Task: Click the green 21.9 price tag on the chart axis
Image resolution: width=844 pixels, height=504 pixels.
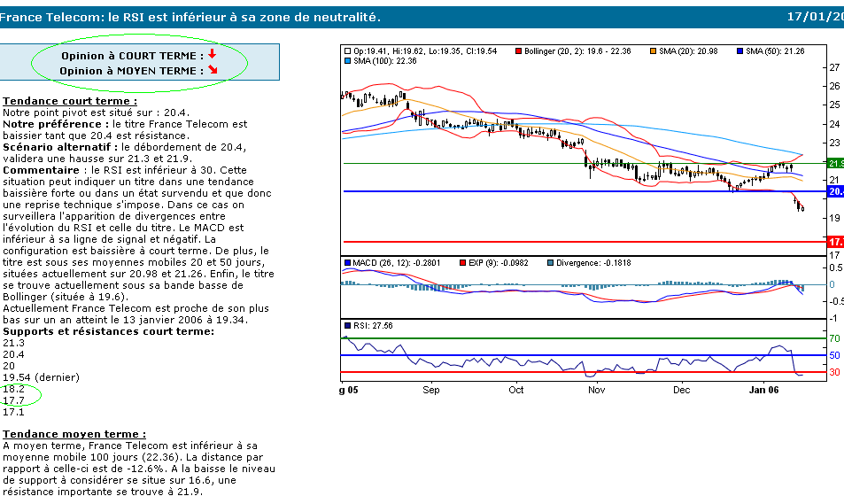Action: pos(836,163)
